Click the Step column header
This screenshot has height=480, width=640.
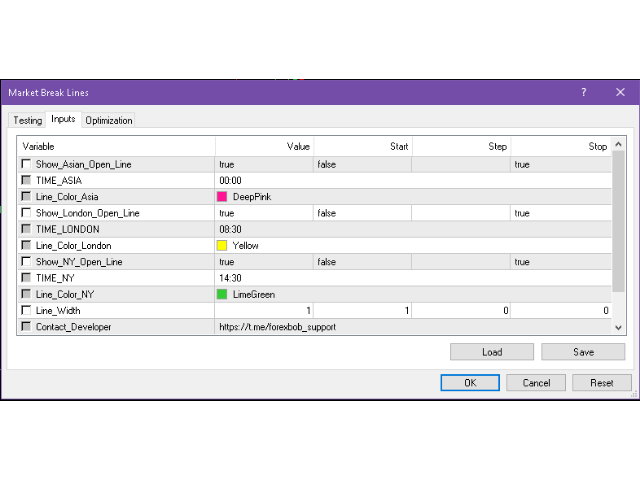point(462,146)
